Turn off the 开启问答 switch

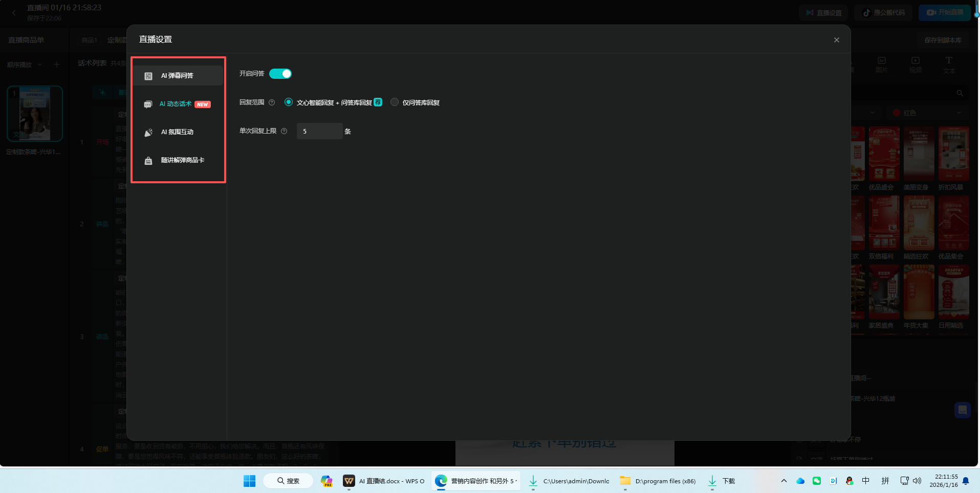(280, 74)
